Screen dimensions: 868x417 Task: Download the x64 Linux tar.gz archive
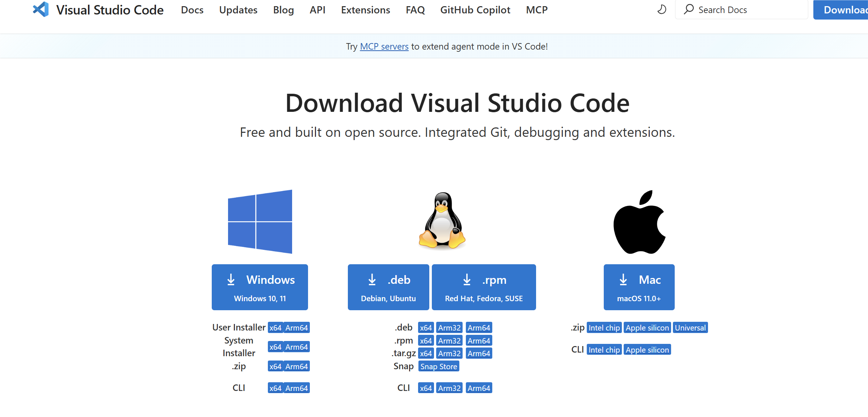[x=426, y=353]
